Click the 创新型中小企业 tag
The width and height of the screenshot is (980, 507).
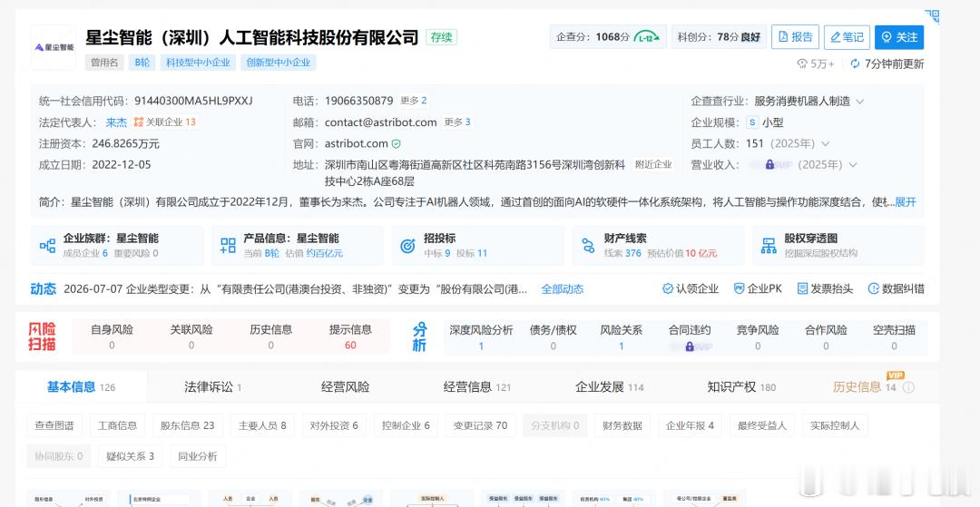279,63
